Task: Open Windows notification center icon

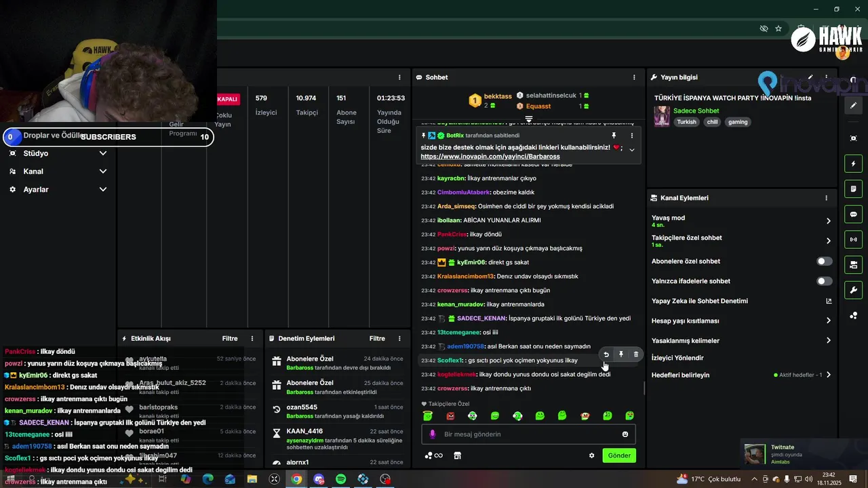Action: point(853,479)
